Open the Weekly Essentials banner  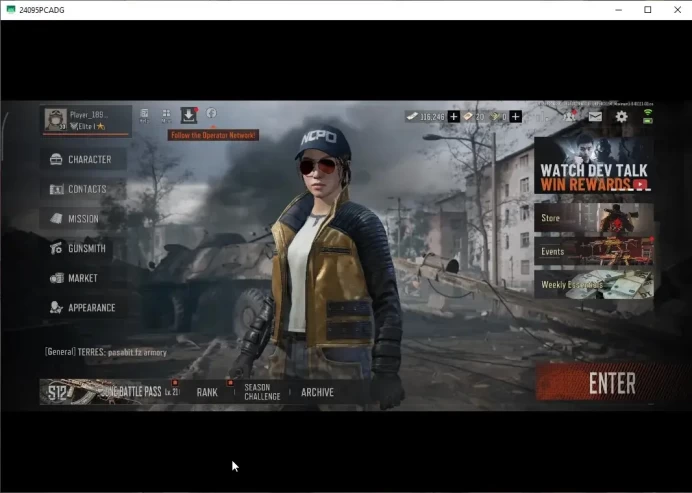tap(594, 285)
